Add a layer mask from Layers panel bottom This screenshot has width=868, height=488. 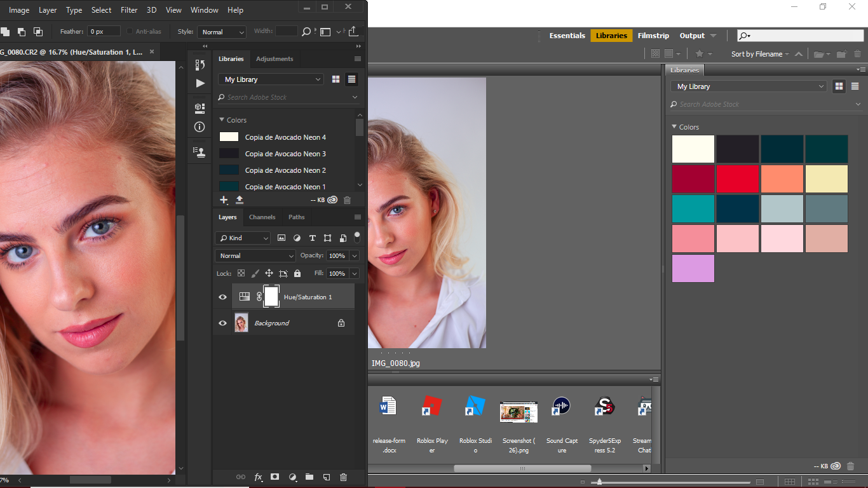(x=275, y=477)
